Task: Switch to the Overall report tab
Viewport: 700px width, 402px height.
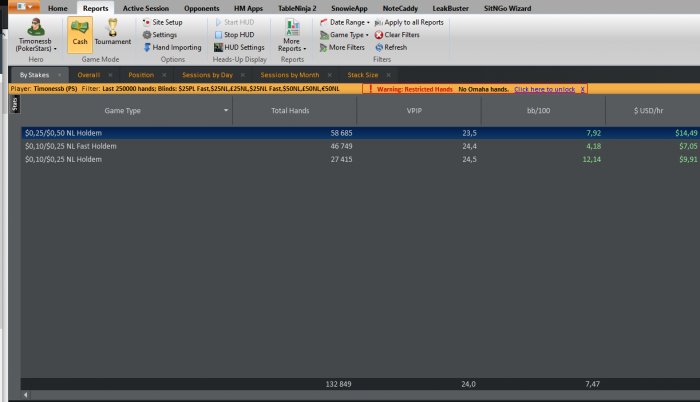Action: coord(88,75)
